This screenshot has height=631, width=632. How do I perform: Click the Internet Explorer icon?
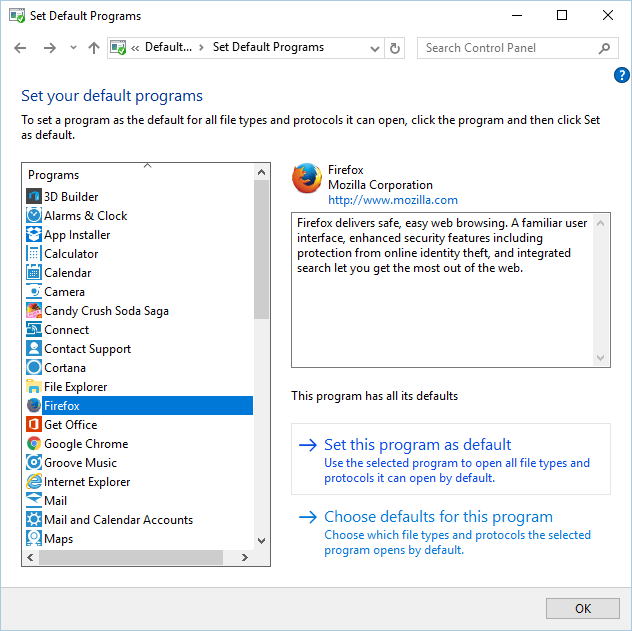click(x=34, y=481)
